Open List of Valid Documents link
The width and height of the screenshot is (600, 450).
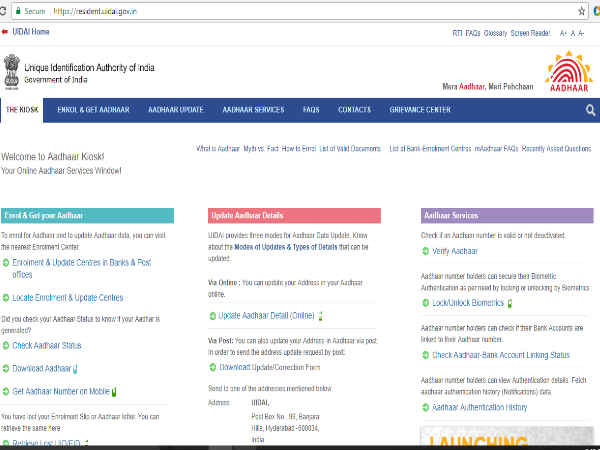pos(350,148)
